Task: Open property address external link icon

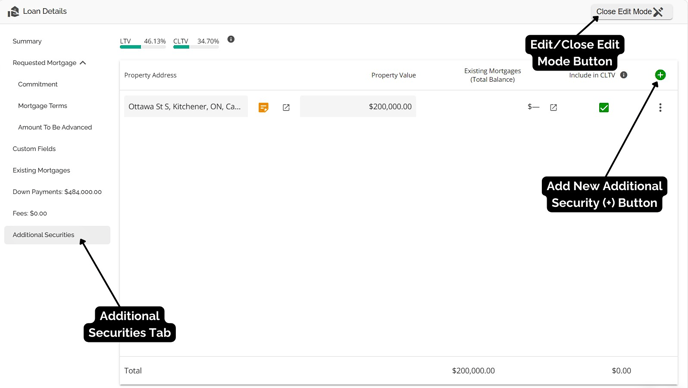Action: point(286,108)
